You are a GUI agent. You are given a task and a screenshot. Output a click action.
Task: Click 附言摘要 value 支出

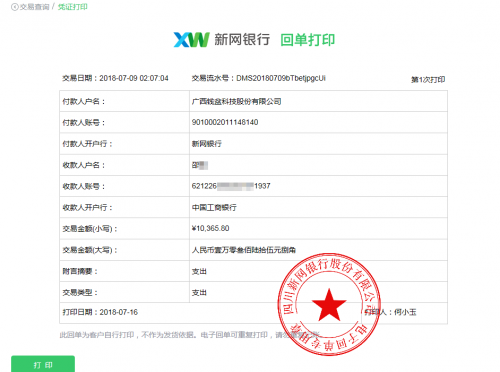coord(199,271)
